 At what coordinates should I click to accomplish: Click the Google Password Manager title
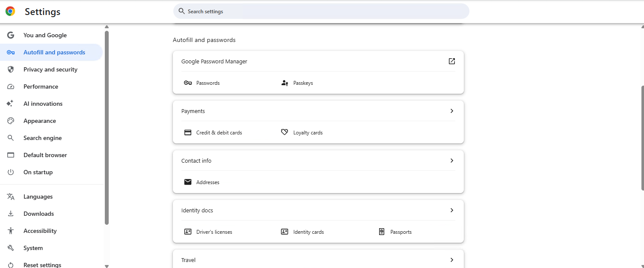214,61
